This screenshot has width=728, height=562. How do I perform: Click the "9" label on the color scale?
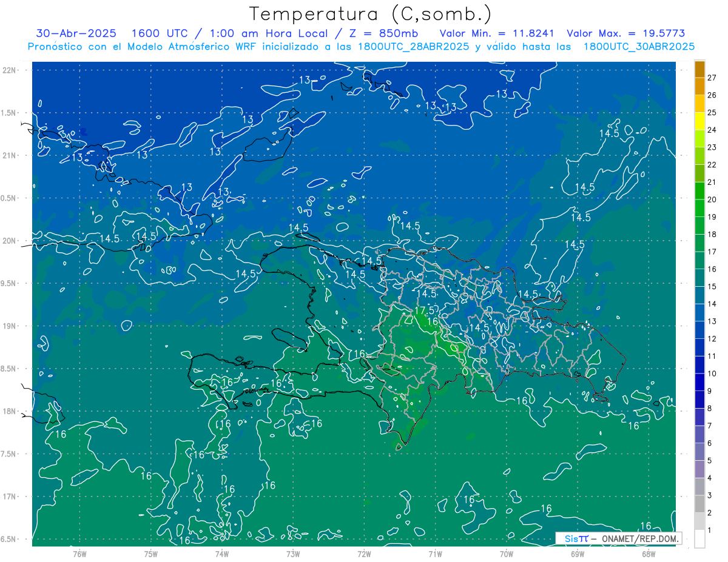pos(710,391)
